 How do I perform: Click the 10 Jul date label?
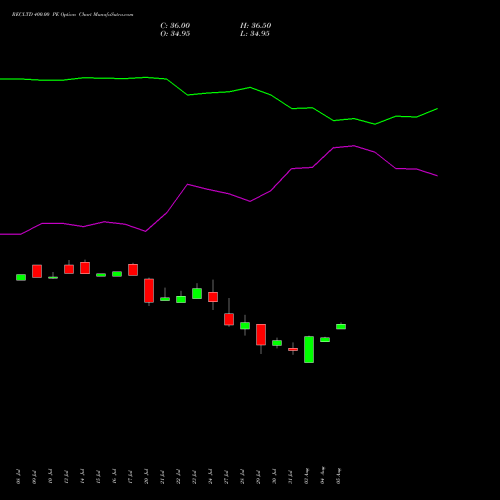tap(50, 477)
